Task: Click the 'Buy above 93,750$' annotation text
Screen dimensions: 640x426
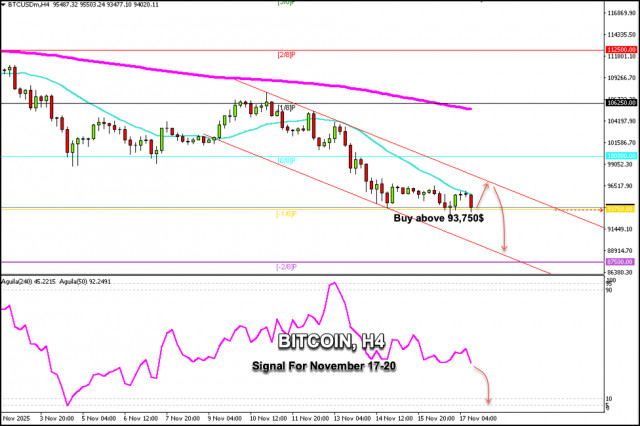Action: 439,218
